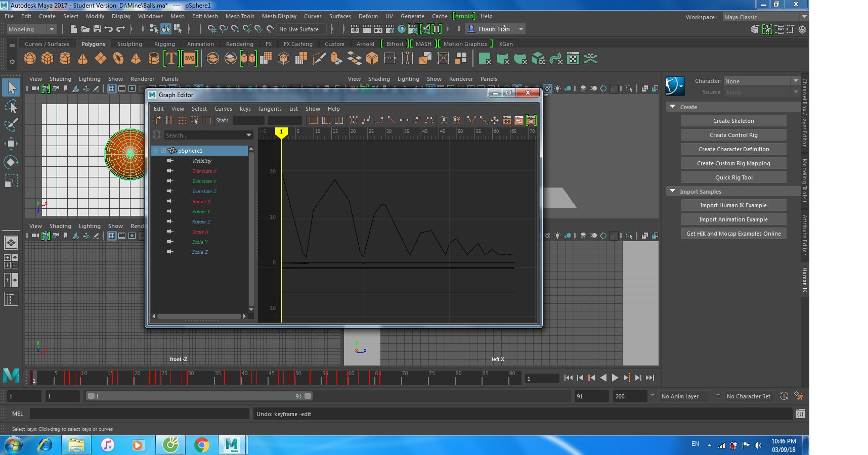The height and width of the screenshot is (455, 868).
Task: Open the Curves menu in Graph Editor
Action: click(223, 109)
